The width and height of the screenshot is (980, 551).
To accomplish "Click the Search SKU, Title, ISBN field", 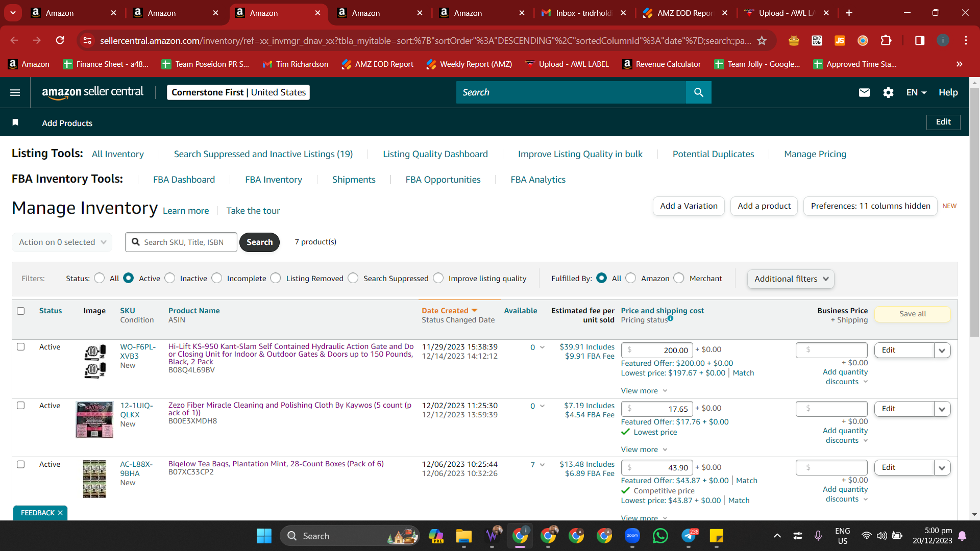I will (181, 242).
